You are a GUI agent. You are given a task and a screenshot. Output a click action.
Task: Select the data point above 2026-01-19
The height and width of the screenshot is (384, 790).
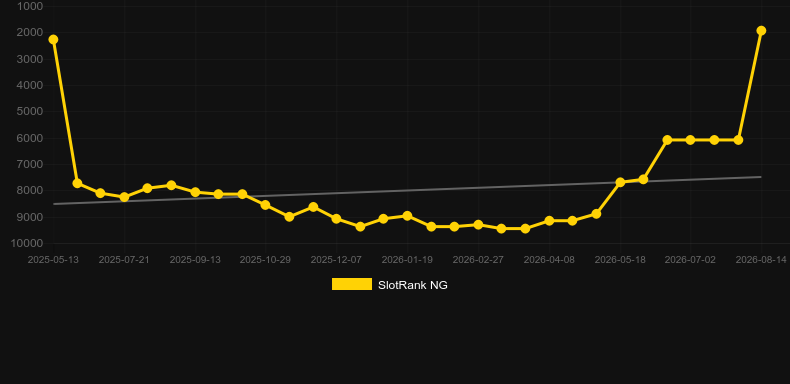point(407,216)
